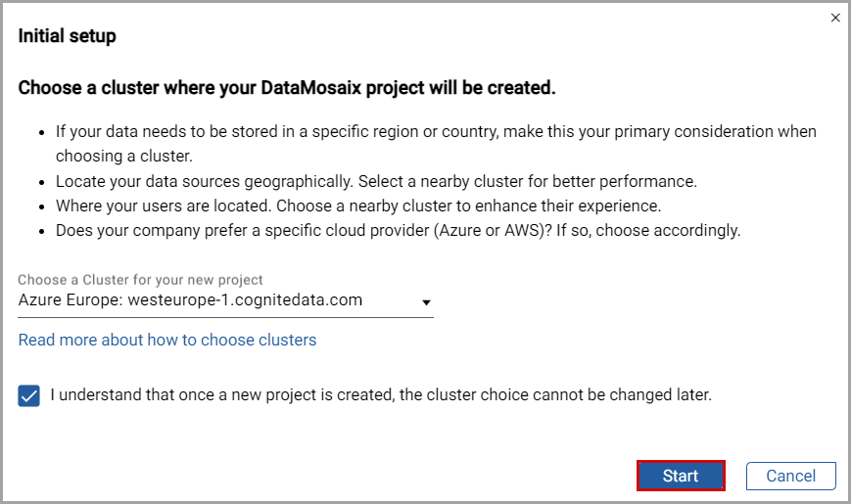Click the selected Azure Europe cluster value
Viewport: 851px width, 504px height.
190,300
